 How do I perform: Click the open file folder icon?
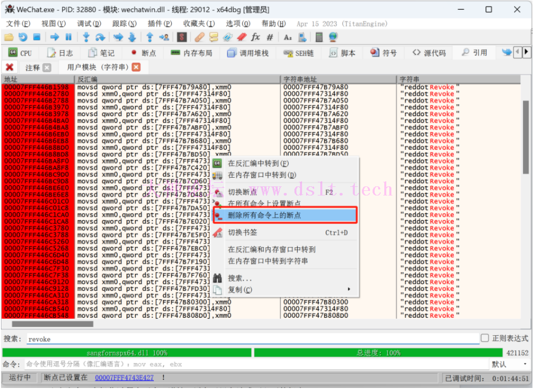9,37
